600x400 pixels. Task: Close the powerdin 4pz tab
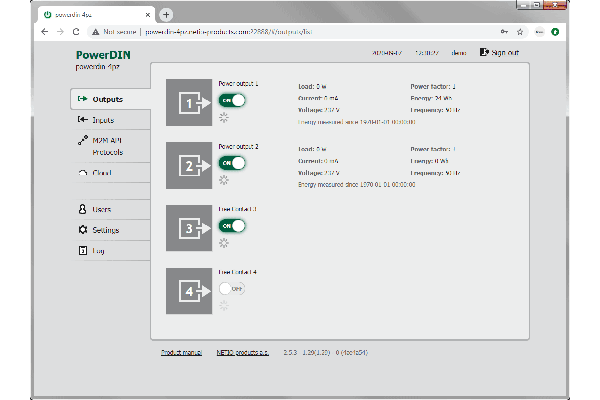coord(148,15)
